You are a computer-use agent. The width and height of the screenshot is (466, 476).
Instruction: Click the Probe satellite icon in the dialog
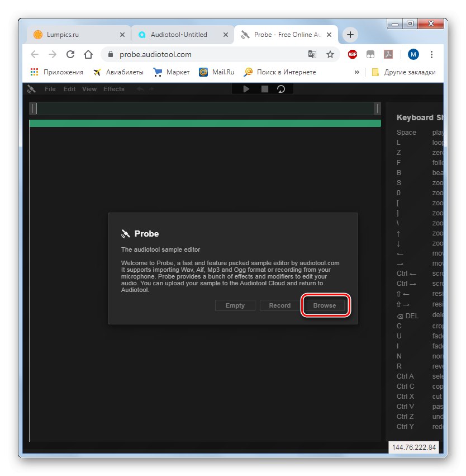126,234
